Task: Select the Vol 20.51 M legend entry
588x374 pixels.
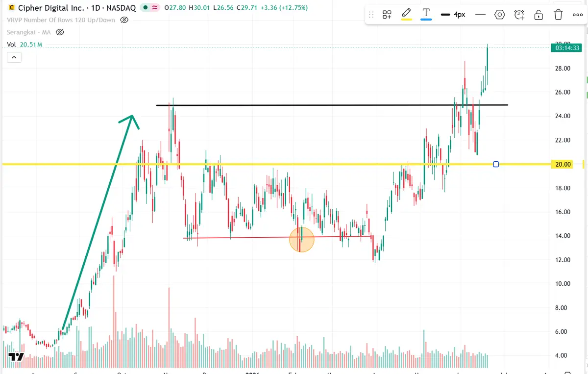Action: click(24, 45)
